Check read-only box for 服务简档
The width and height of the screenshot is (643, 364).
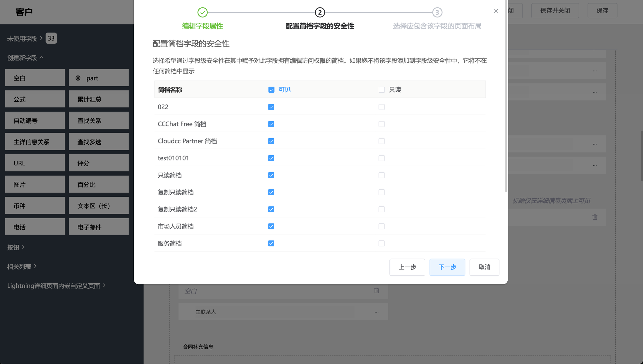382,243
